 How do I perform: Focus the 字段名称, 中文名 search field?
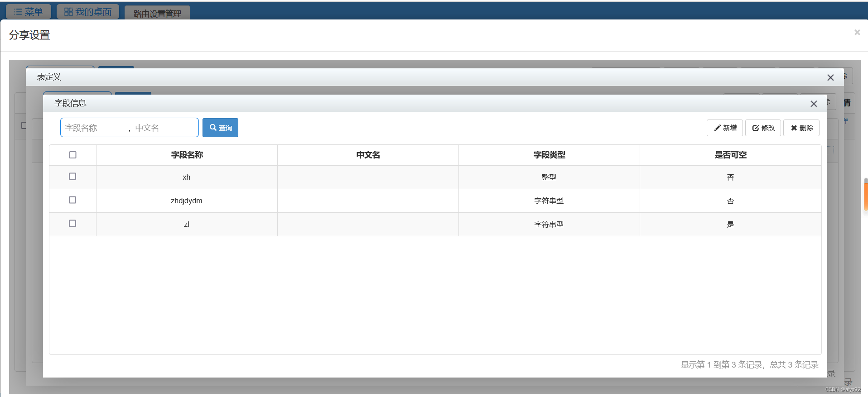[130, 128]
